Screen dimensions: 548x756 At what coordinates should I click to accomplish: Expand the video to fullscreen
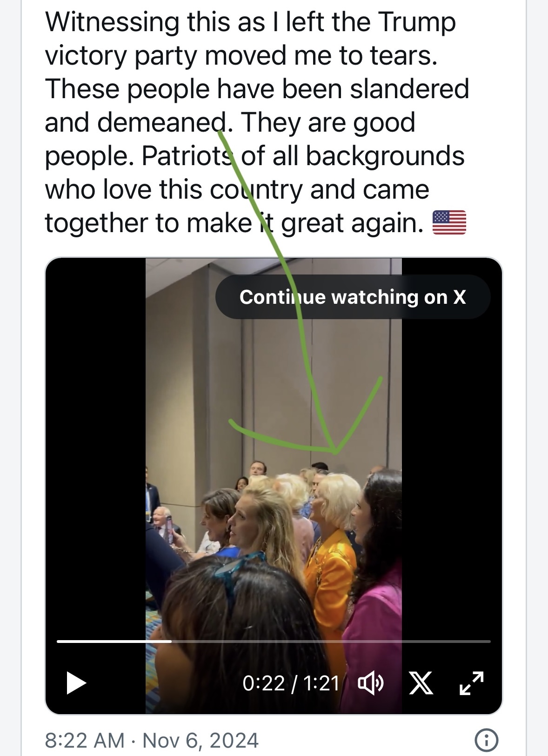coord(472,683)
